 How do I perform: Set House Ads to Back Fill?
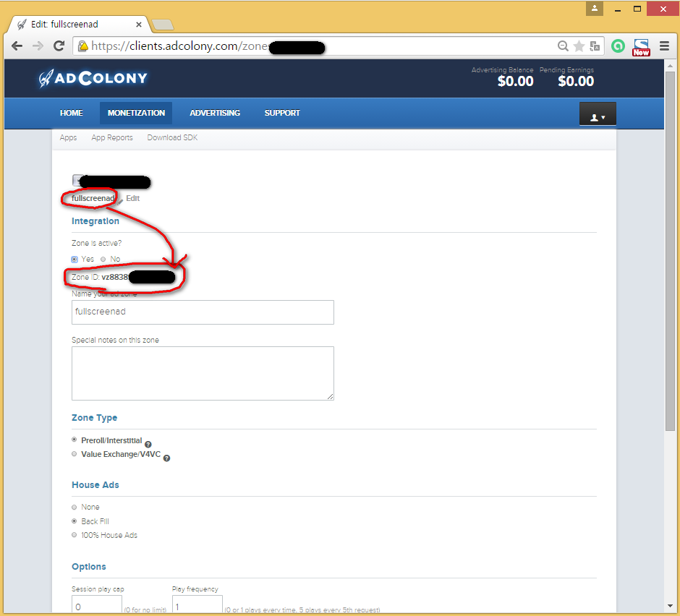[75, 521]
